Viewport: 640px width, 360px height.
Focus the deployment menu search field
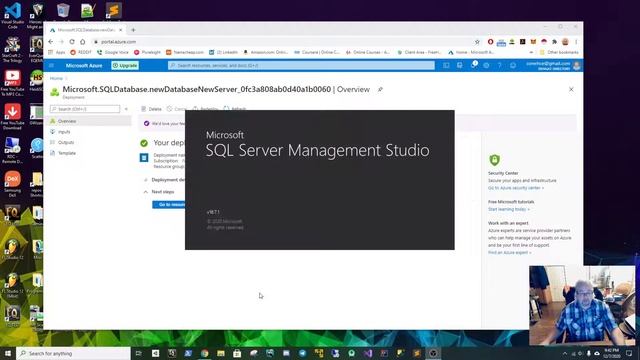pos(85,109)
